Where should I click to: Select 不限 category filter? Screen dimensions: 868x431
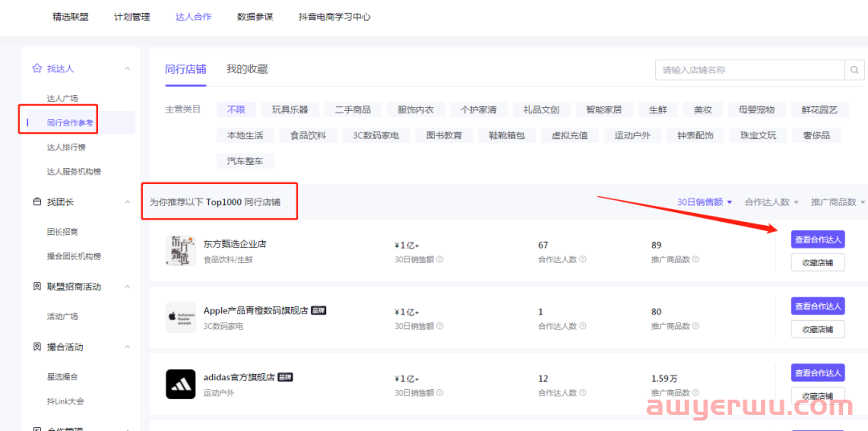tap(236, 109)
